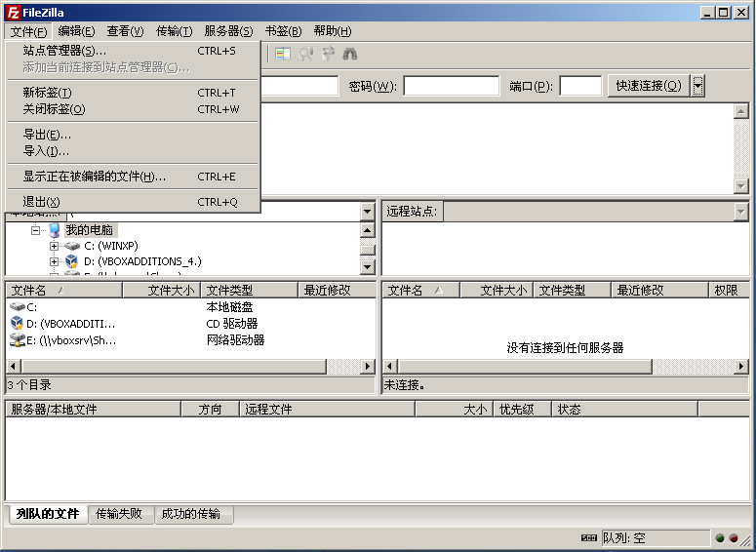
Task: Close the open 文件(F) menu
Action: coord(28,31)
